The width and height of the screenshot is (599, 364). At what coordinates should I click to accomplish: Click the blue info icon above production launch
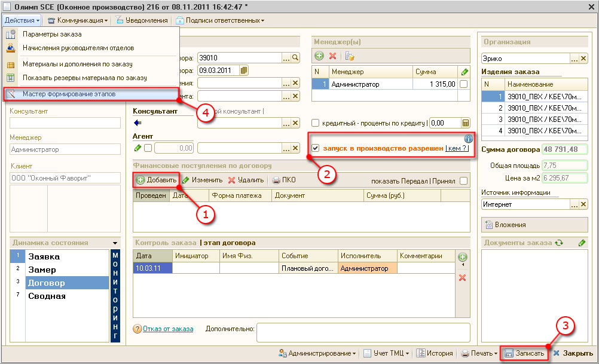(468, 139)
